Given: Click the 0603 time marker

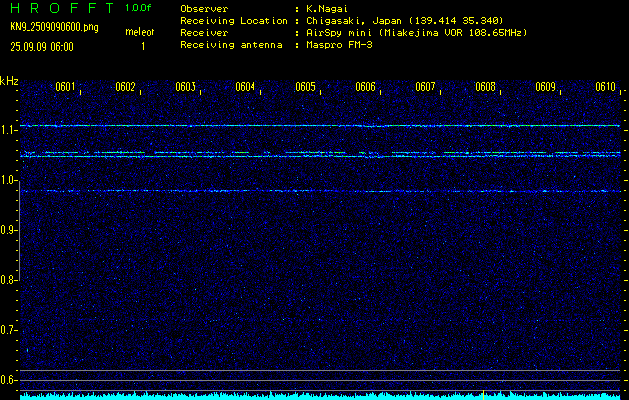Looking at the screenshot, I should click(185, 87).
